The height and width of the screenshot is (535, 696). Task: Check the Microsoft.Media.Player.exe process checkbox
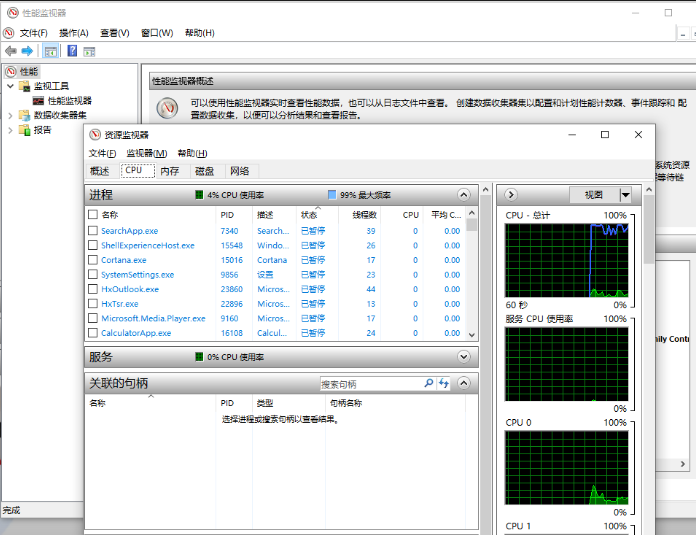click(93, 318)
